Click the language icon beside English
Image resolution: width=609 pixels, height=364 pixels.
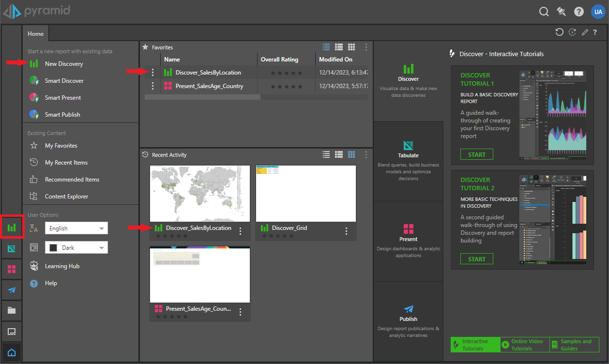33,228
